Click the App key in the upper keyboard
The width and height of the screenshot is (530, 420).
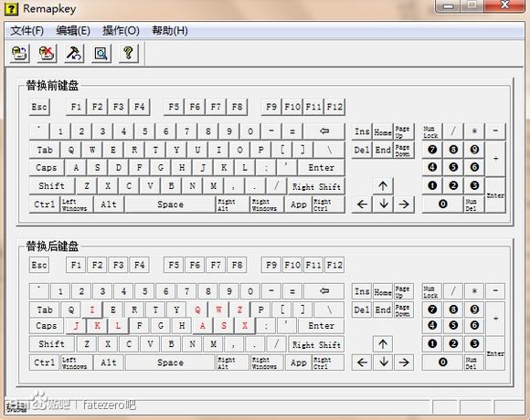[x=299, y=205]
